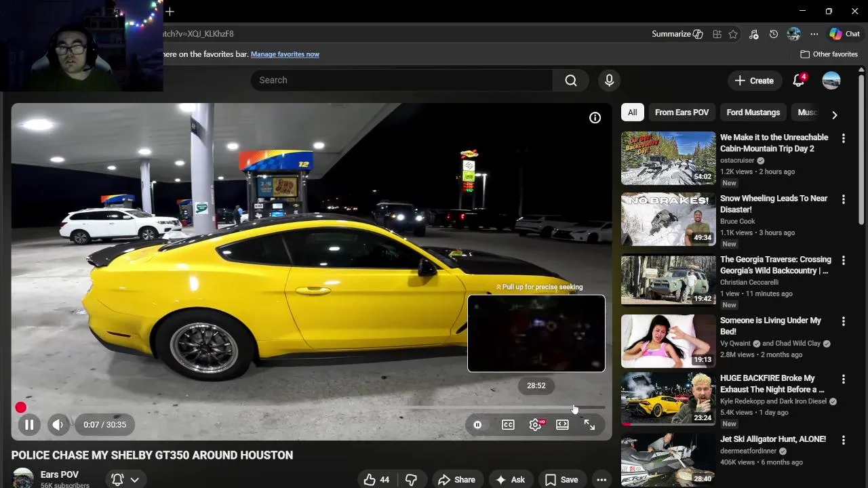Pause the video playback

[x=29, y=425]
